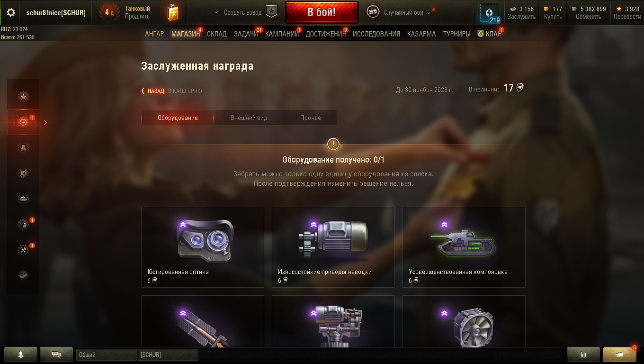Switch to the Прочее tab
Screen dimensions: 644x364
coord(310,118)
